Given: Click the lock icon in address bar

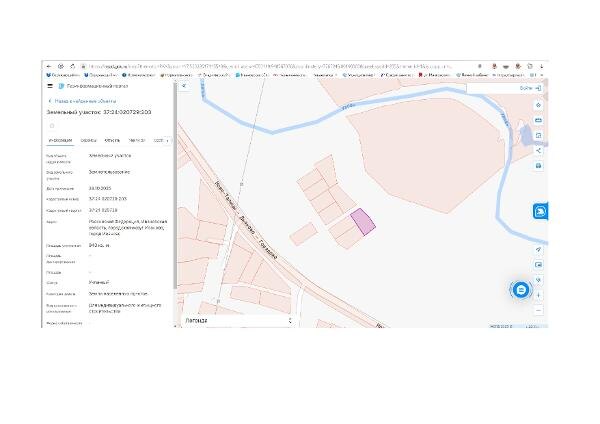Looking at the screenshot, I should tap(83, 67).
